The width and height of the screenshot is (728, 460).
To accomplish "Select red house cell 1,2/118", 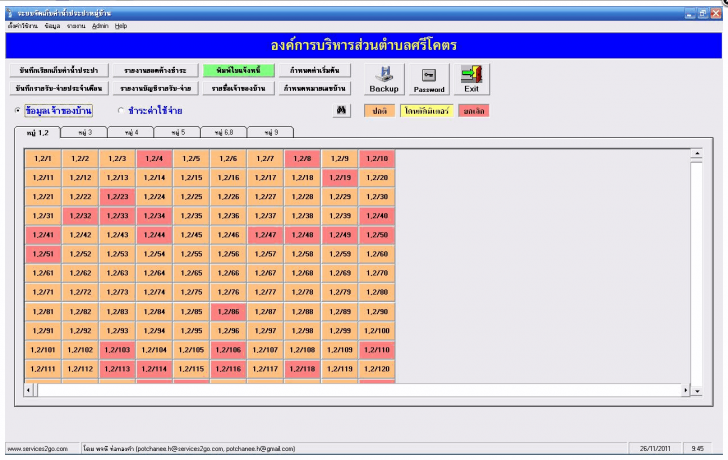I will 302,369.
